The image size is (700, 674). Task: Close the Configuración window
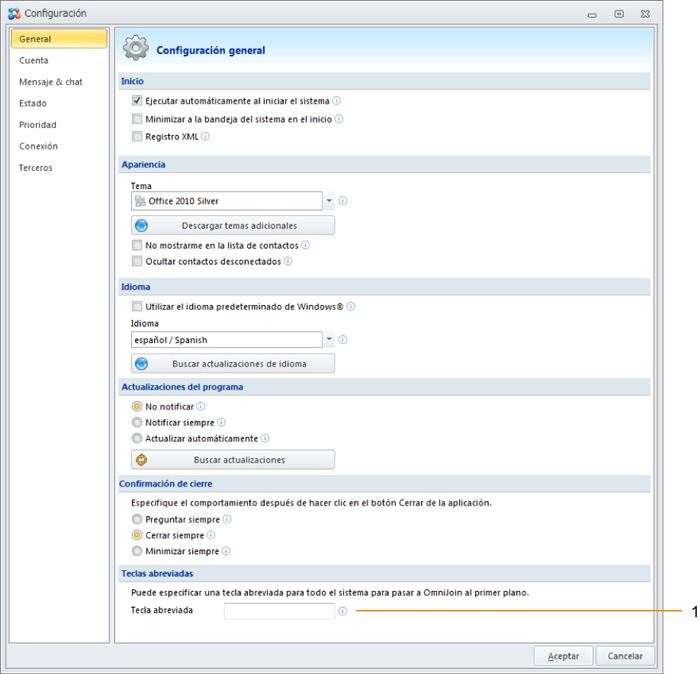coord(645,14)
